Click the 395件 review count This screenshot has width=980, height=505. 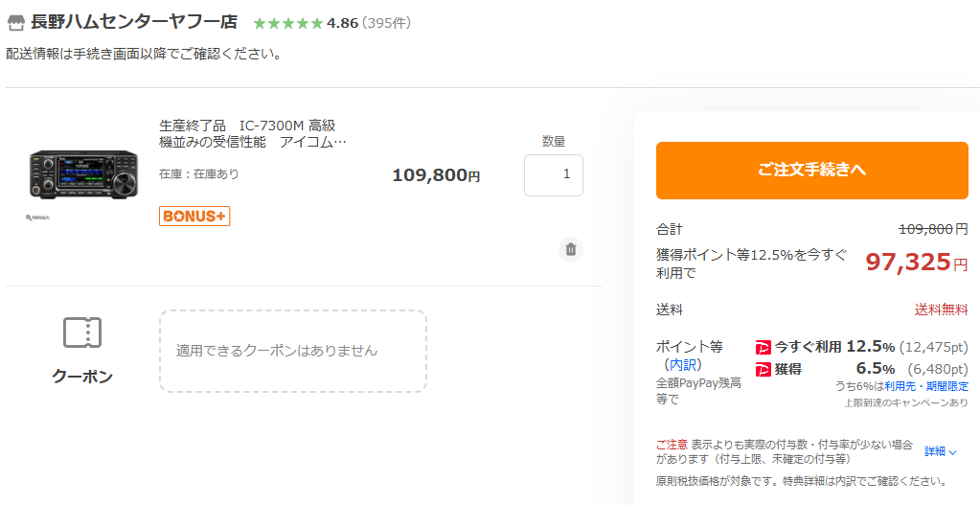(386, 23)
